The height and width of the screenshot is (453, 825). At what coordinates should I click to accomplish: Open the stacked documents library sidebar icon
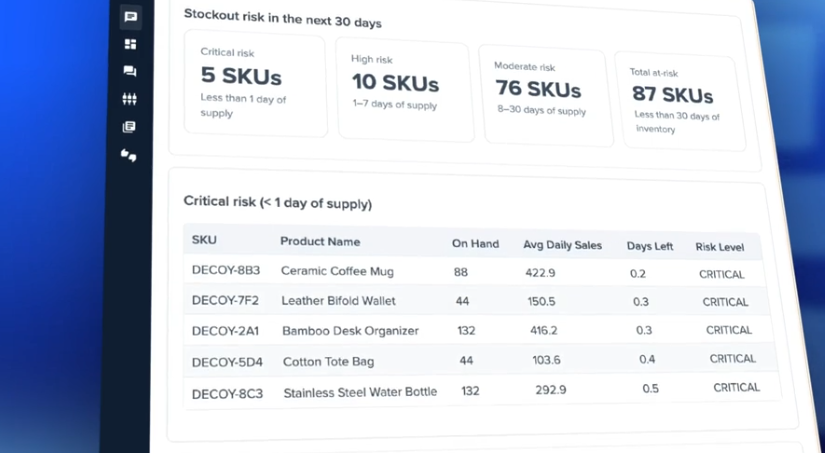coord(129,127)
